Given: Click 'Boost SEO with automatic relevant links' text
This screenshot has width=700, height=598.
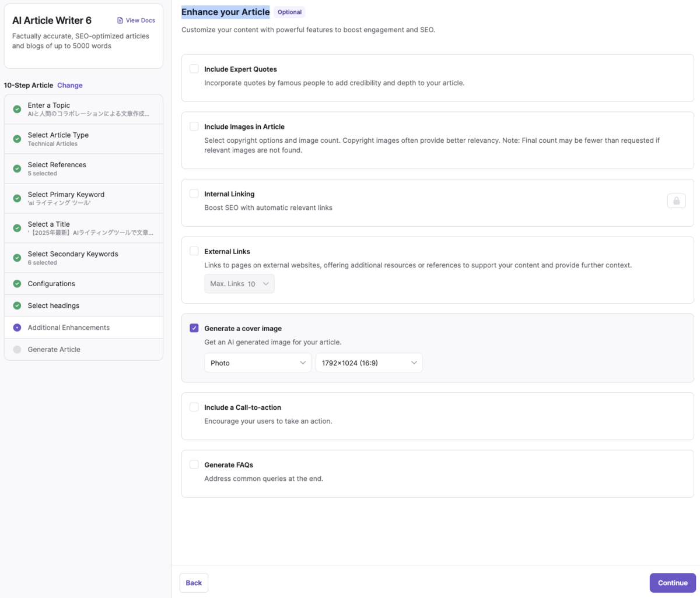Looking at the screenshot, I should tap(268, 207).
